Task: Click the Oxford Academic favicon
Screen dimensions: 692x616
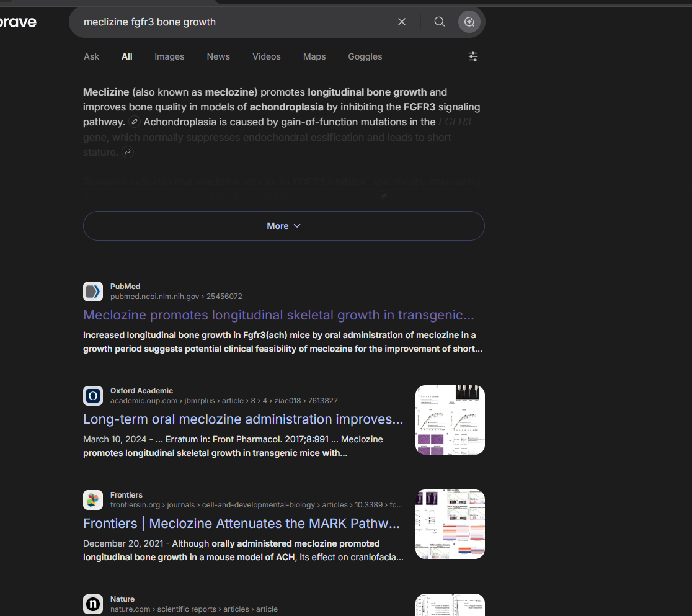Action: coord(93,396)
